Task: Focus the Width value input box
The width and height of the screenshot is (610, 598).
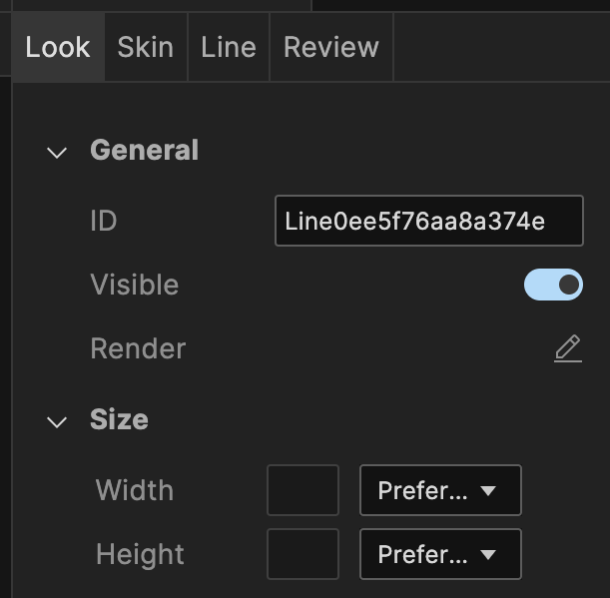Action: pos(302,490)
